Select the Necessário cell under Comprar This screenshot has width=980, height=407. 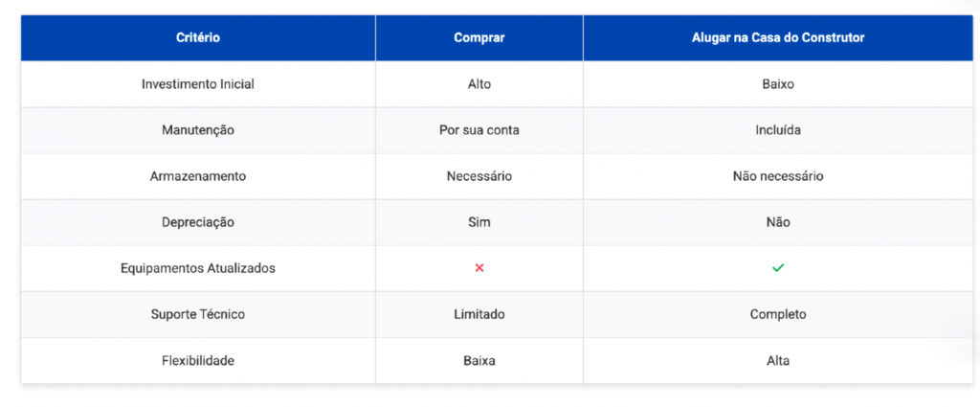[479, 176]
